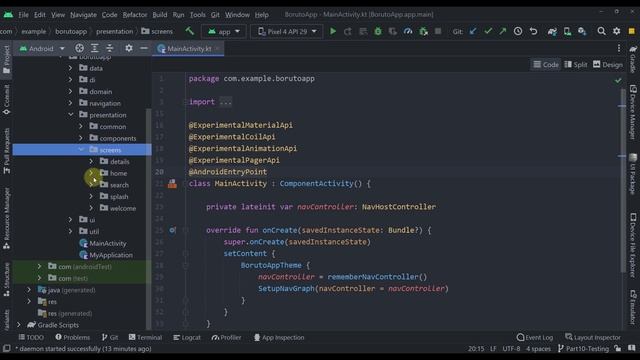Click the editor vertical scrollbar

tap(623, 180)
